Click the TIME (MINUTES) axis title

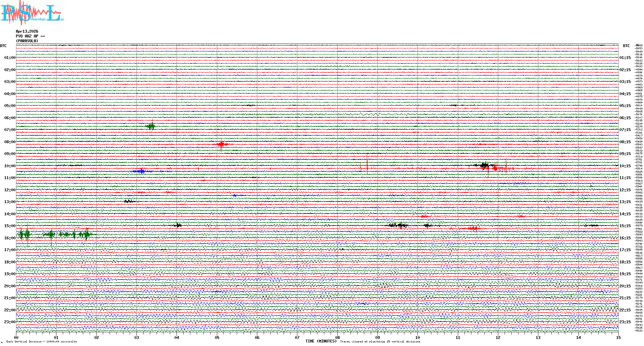tap(321, 341)
